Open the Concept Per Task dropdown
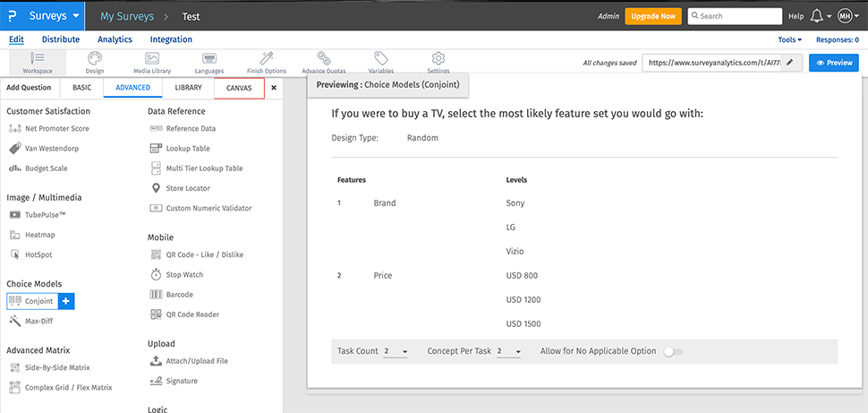Screen dimensions: 868x413 click(509, 351)
